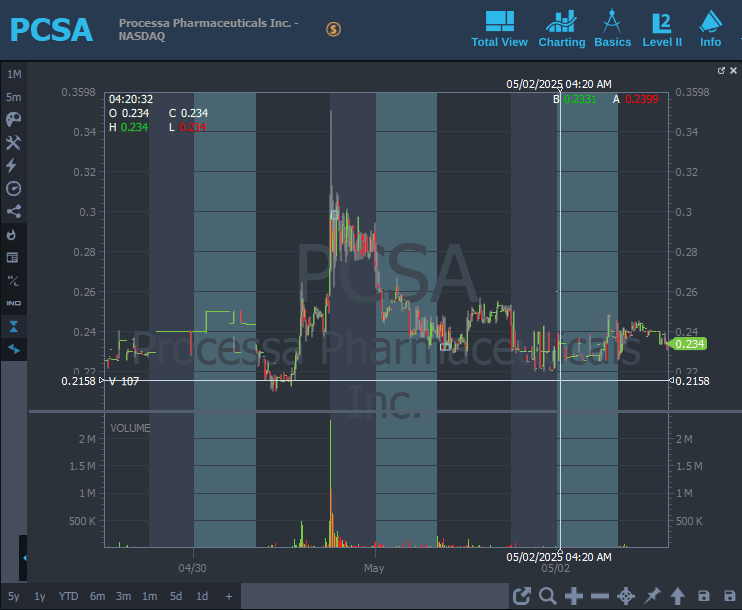
Task: Set chart range to 6m
Action: coord(97,596)
